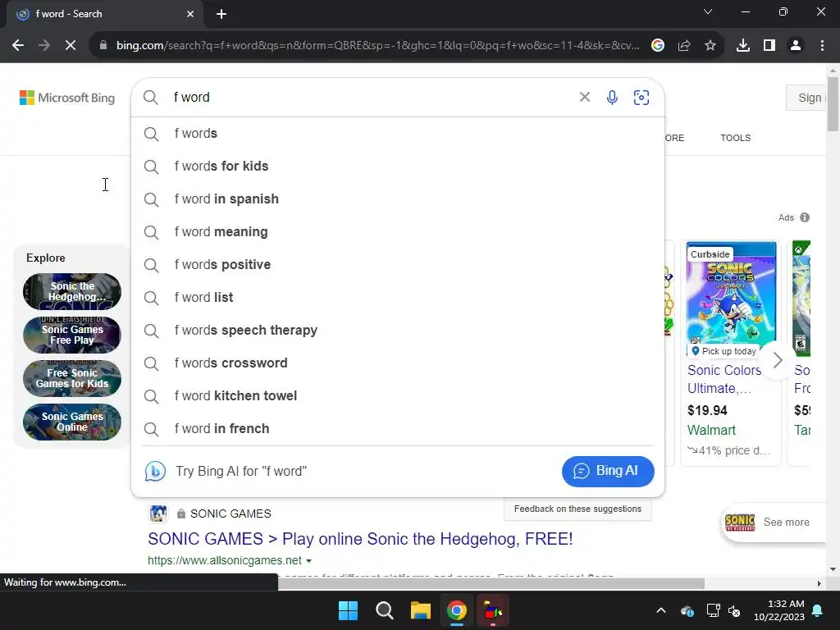840x630 pixels.
Task: Choose "f word kitchen towel" suggestion
Action: pyautogui.click(x=398, y=396)
